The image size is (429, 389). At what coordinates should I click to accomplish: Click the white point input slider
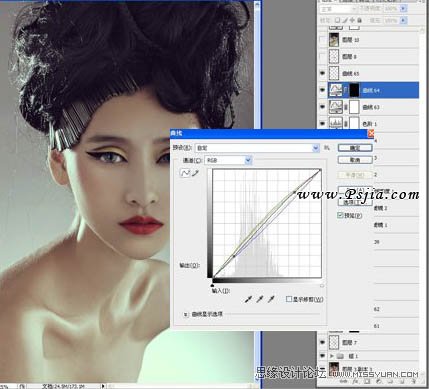pyautogui.click(x=322, y=286)
